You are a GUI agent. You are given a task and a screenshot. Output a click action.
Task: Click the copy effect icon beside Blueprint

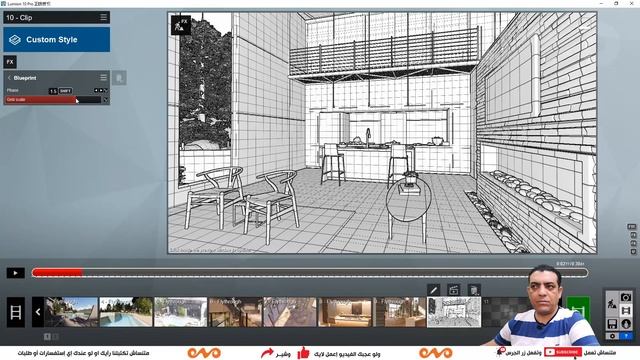tap(119, 78)
